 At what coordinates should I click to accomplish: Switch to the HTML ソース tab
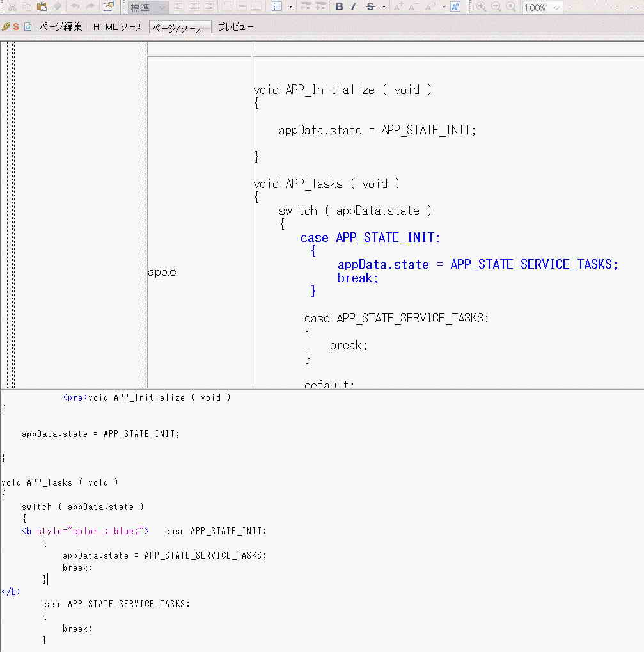118,27
